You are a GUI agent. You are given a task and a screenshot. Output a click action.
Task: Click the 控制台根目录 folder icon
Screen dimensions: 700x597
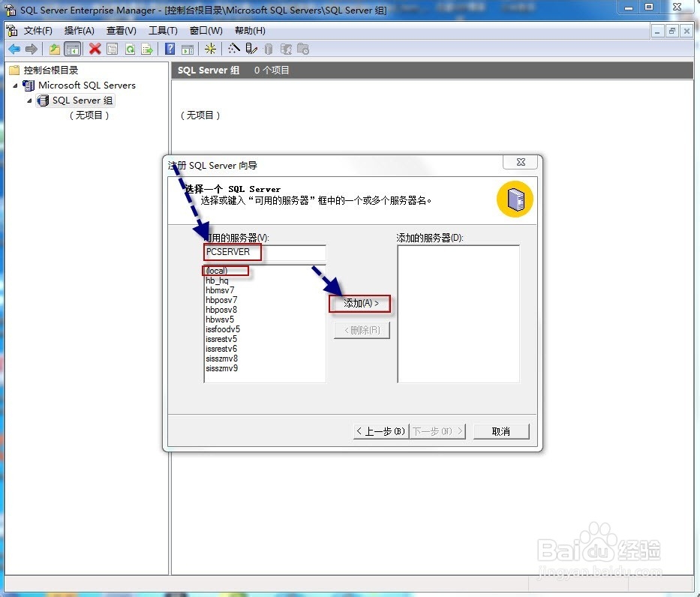pyautogui.click(x=14, y=70)
